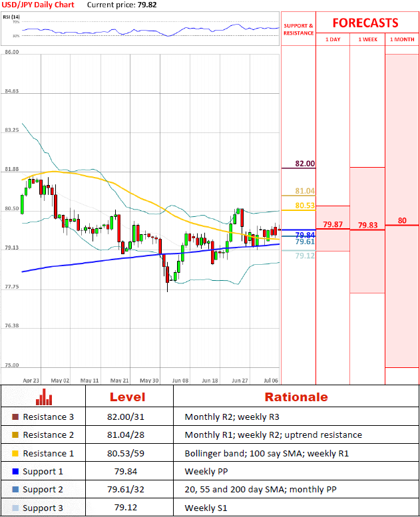Image resolution: width=420 pixels, height=517 pixels.
Task: Click the Level column header
Action: pyautogui.click(x=127, y=397)
